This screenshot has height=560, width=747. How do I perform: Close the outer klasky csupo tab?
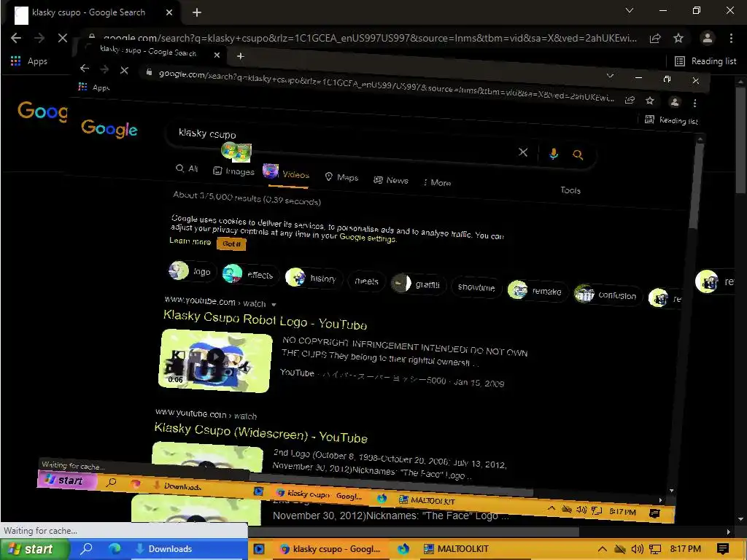point(169,13)
